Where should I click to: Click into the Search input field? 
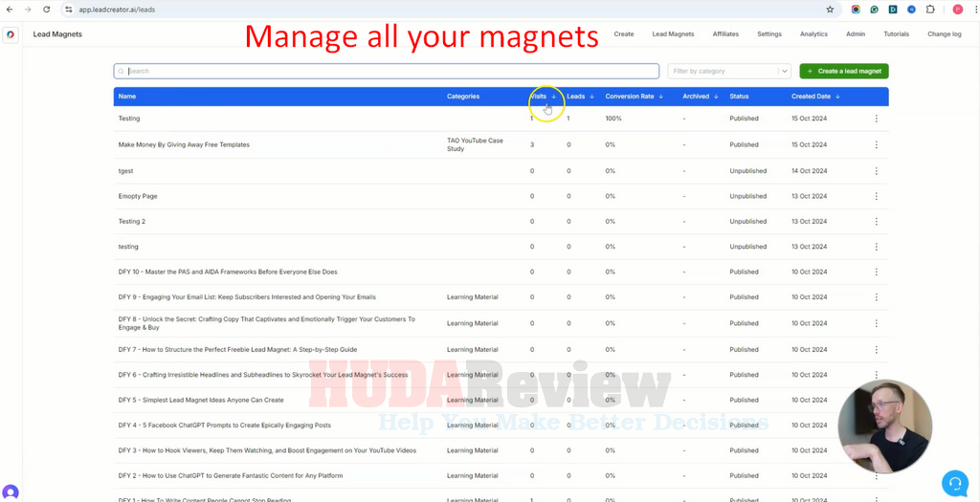(x=387, y=71)
